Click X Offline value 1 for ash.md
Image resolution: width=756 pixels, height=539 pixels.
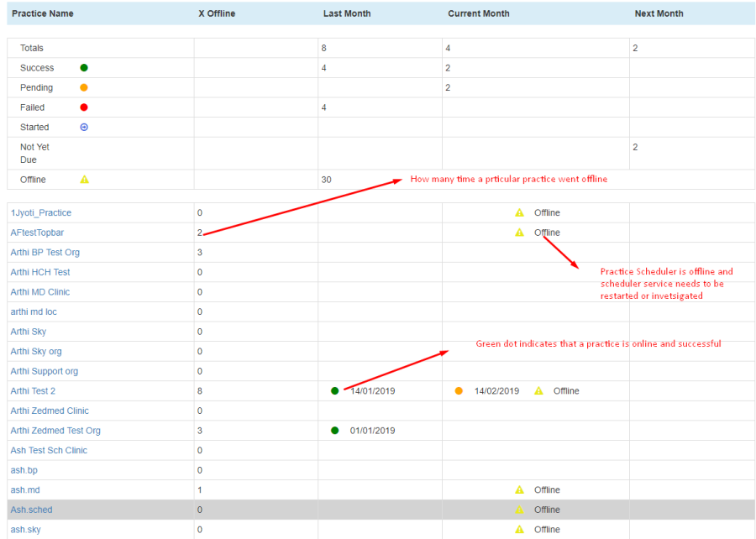tap(200, 489)
